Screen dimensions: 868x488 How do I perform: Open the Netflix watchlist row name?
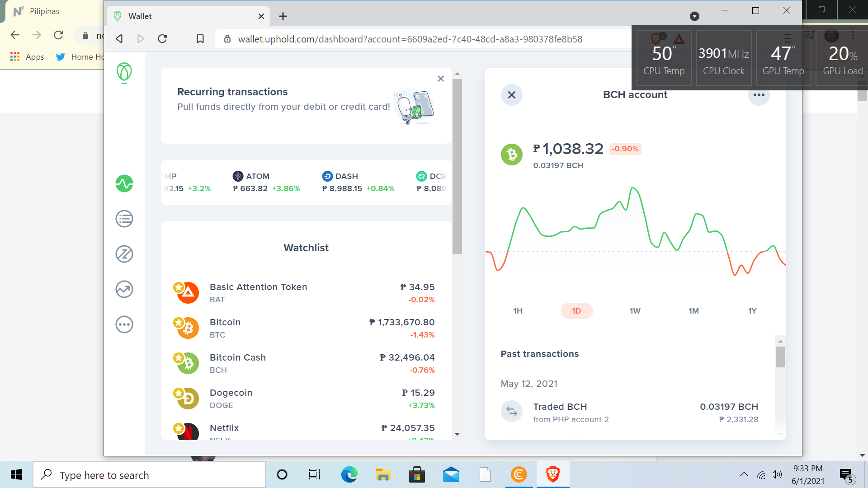coord(224,428)
